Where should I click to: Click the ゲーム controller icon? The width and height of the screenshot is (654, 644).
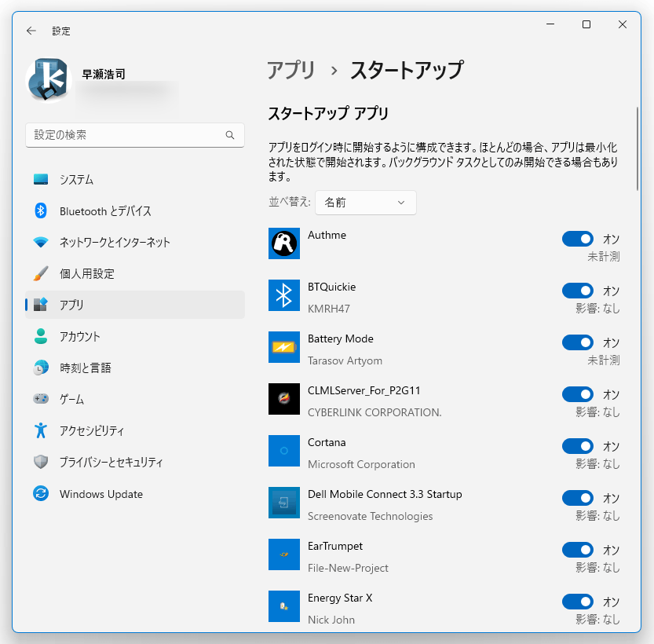(41, 399)
